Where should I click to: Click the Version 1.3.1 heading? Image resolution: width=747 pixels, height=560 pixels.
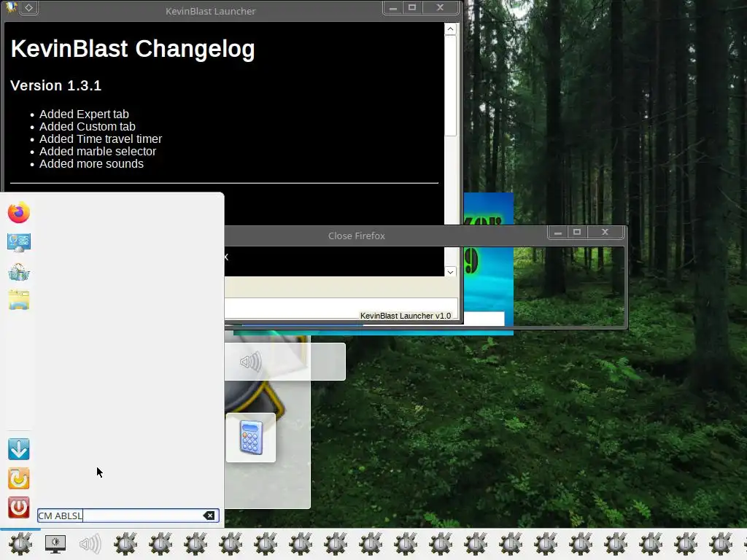(55, 86)
